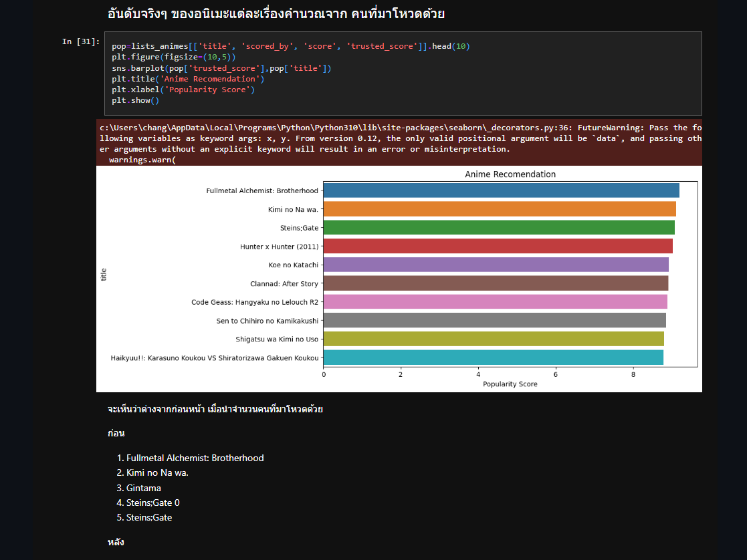747x560 pixels.
Task: Click the warnings.warn( line in the output
Action: tap(142, 160)
